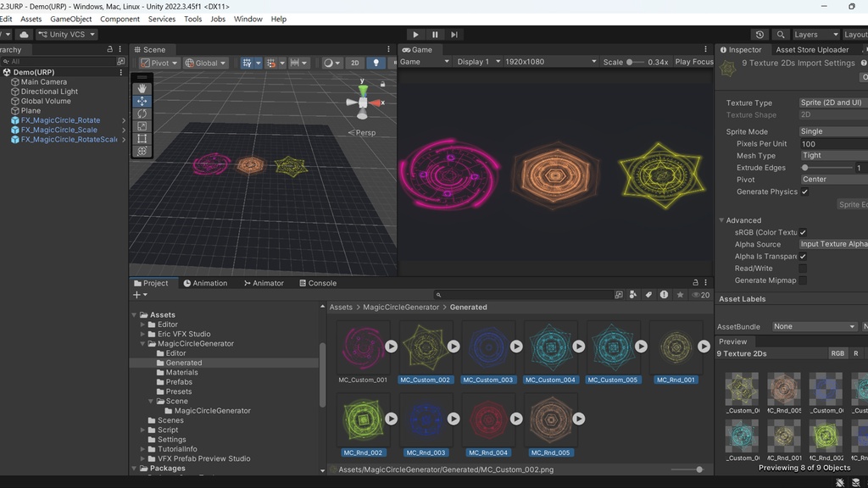
Task: Open the Unity VCS dropdown
Action: (x=67, y=34)
